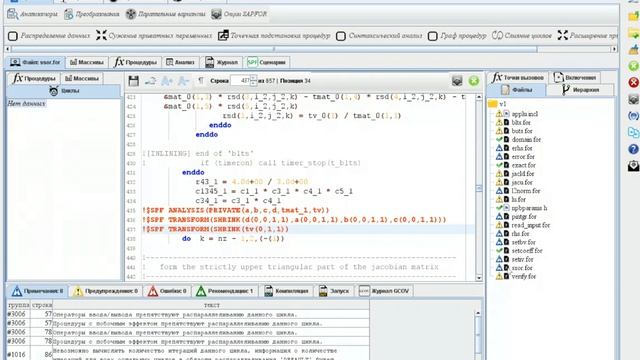Run Слияние циклов transformation

[x=522, y=36]
